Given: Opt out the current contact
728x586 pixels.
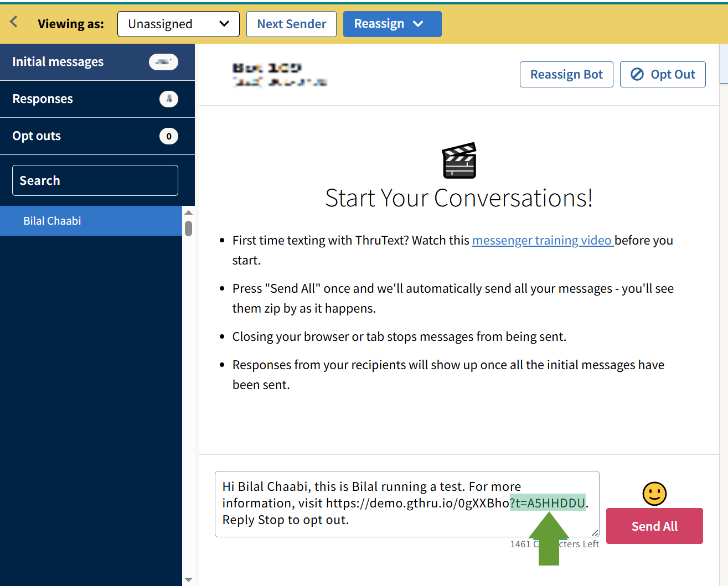Looking at the screenshot, I should click(x=663, y=74).
